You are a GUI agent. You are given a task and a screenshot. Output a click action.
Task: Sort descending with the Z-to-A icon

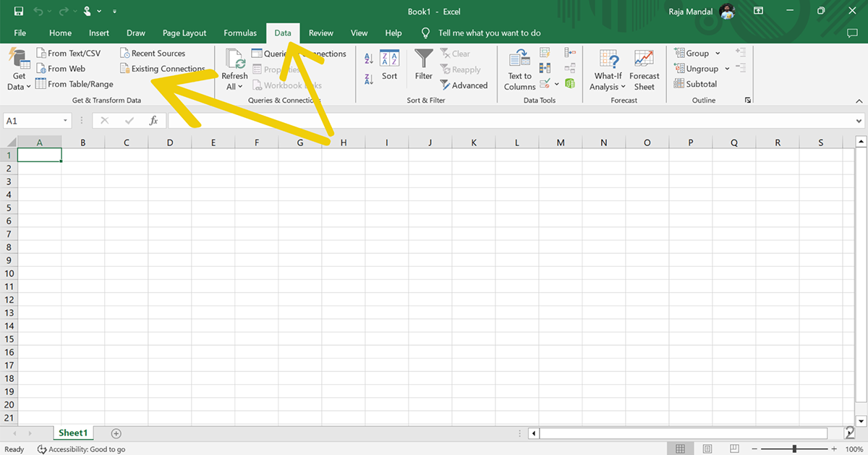369,78
